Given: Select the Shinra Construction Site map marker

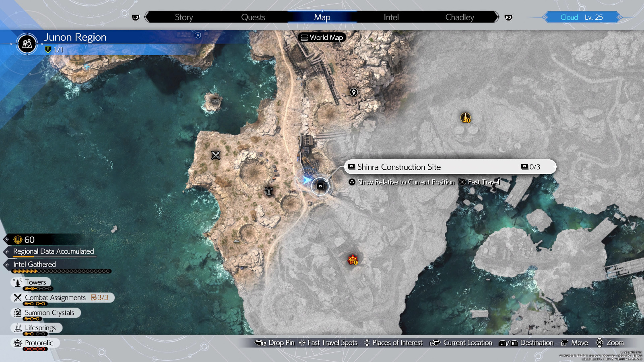Looking at the screenshot, I should click(x=320, y=187).
